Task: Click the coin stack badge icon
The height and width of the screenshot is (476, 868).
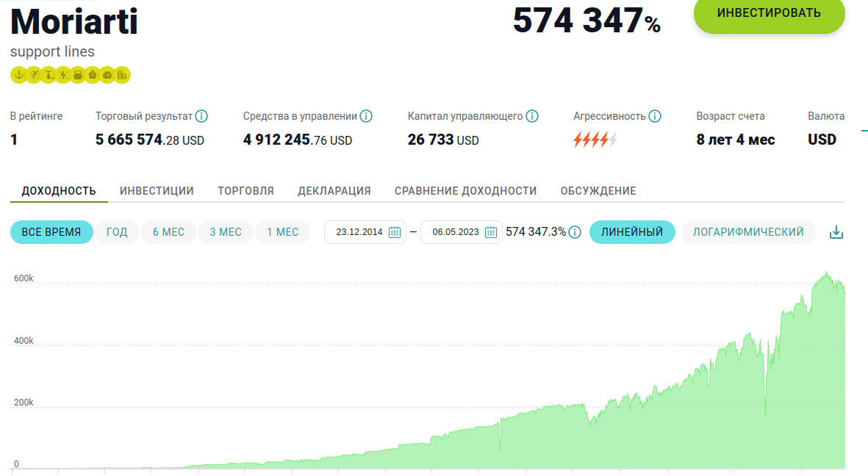Action: click(123, 74)
